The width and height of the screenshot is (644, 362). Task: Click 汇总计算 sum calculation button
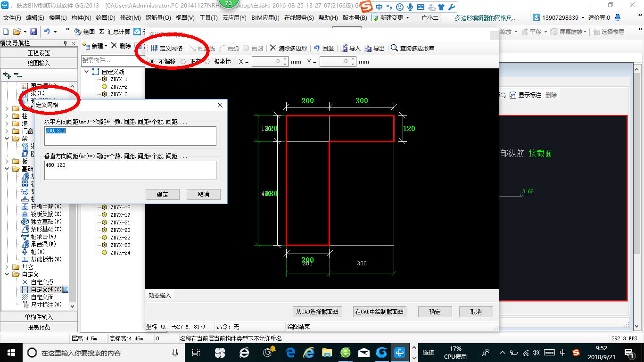pyautogui.click(x=115, y=32)
